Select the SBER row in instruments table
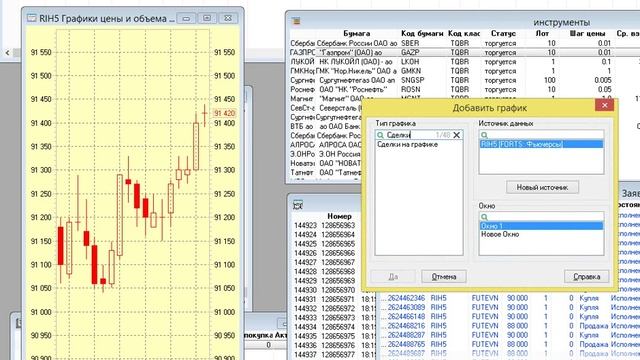This screenshot has width=640, height=360. click(x=464, y=43)
